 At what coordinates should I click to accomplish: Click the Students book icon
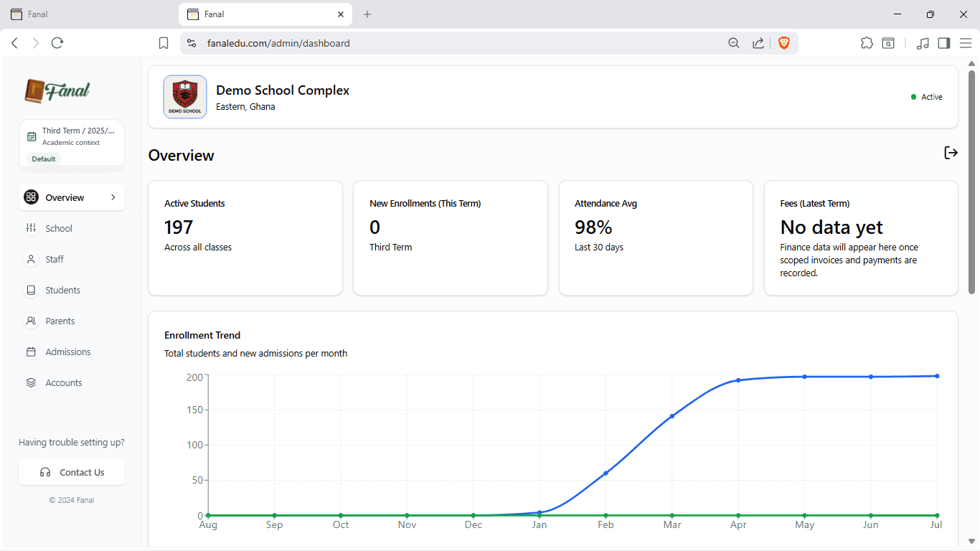point(31,290)
